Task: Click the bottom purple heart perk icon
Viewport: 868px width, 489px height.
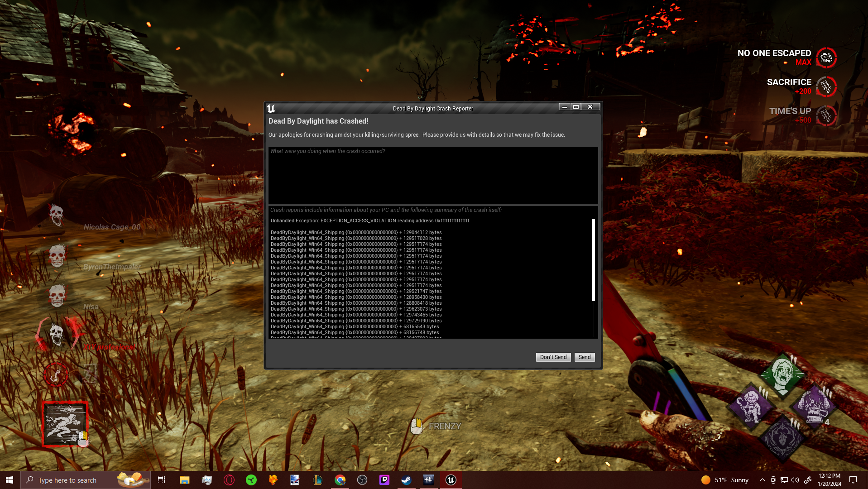Action: tap(782, 438)
